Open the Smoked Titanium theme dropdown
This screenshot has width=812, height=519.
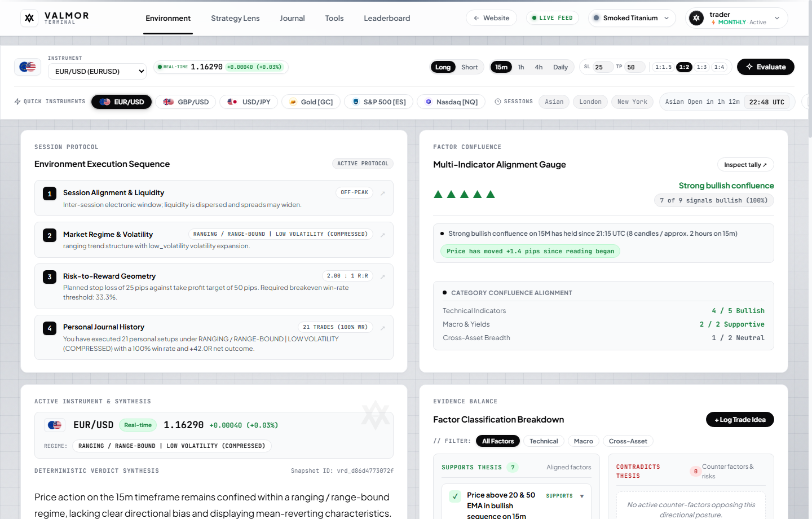point(632,18)
